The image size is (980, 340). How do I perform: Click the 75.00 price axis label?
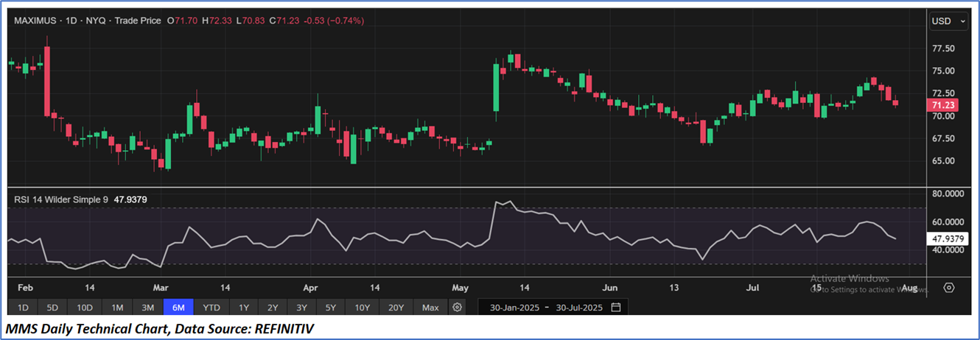click(943, 71)
